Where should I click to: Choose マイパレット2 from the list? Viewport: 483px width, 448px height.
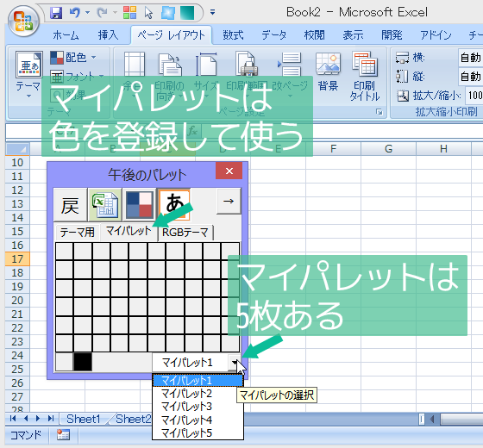point(198,394)
